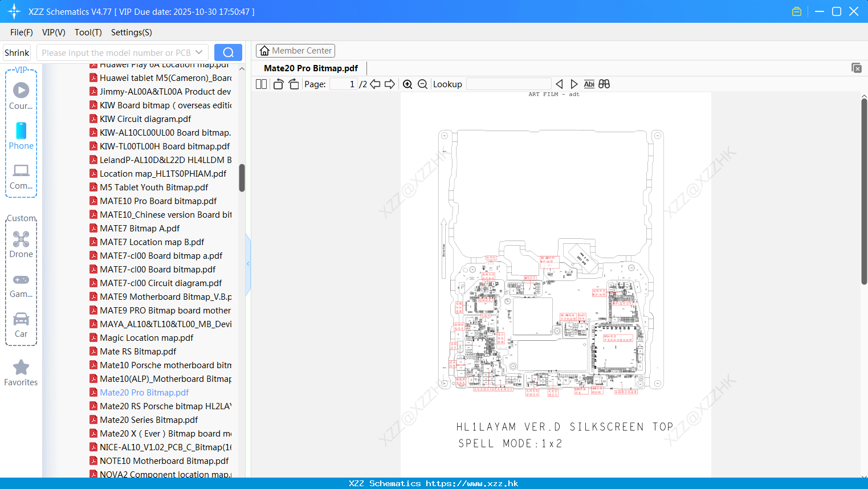Select the Phone category
This screenshot has width=868, height=489.
click(x=21, y=136)
